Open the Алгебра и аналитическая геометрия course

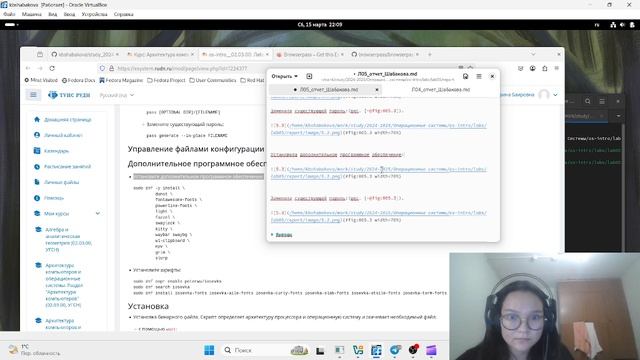pyautogui.click(x=69, y=240)
